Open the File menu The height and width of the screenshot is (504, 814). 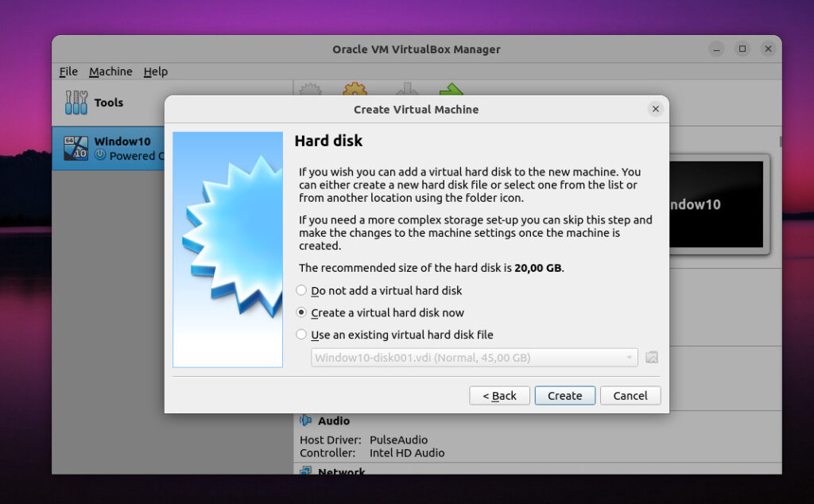point(68,71)
